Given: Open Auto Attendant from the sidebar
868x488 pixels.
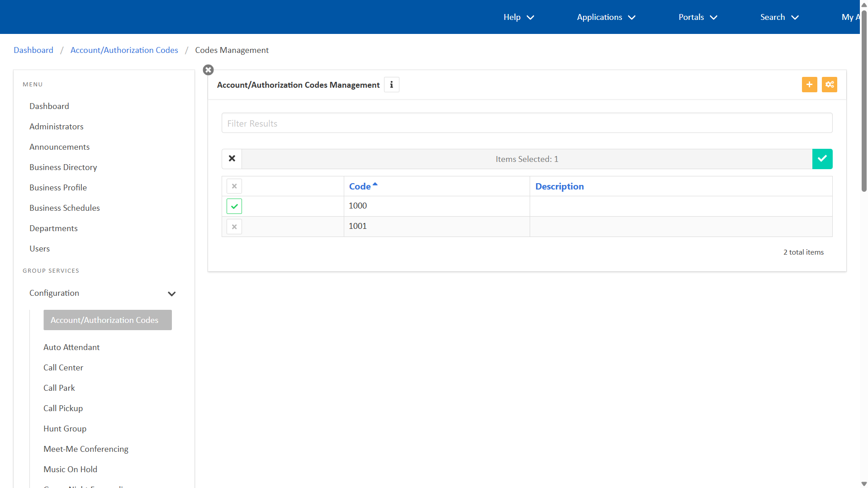Looking at the screenshot, I should coord(71,347).
